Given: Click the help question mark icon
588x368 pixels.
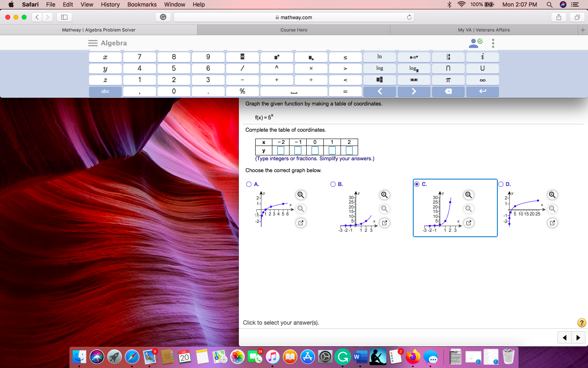Looking at the screenshot, I should pyautogui.click(x=581, y=323).
